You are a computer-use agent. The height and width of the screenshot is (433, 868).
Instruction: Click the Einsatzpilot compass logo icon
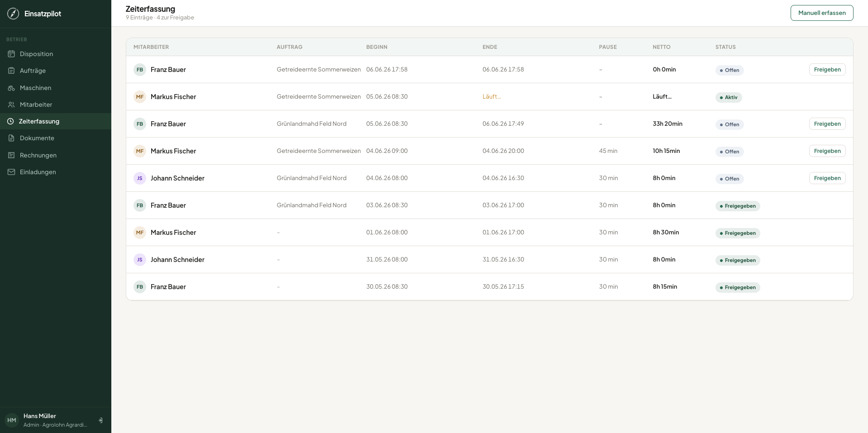point(13,14)
